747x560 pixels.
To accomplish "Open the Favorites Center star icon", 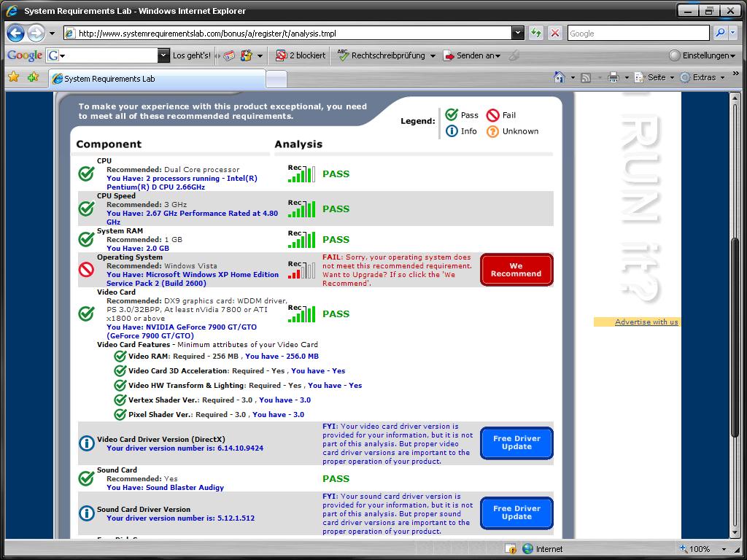I will pos(14,77).
